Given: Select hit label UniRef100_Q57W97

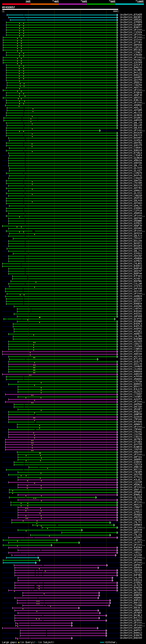Looking at the screenshot, I should pyautogui.click(x=131, y=613).
